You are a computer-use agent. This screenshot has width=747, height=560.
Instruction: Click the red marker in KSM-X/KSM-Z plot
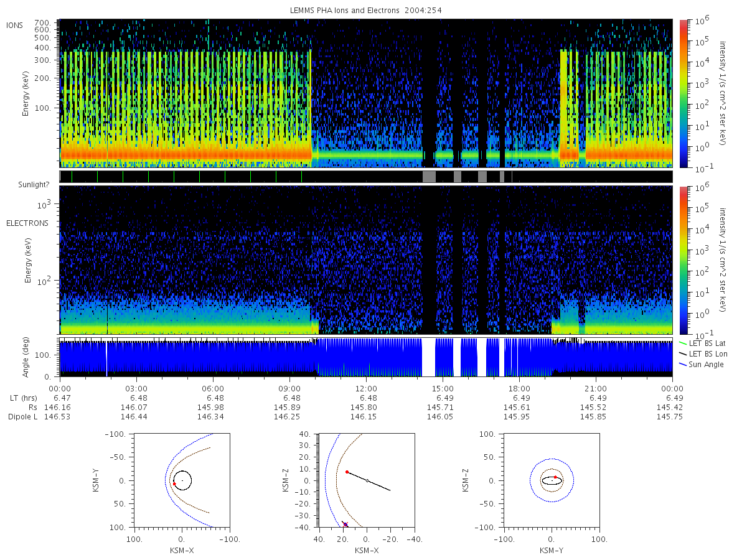click(x=347, y=472)
